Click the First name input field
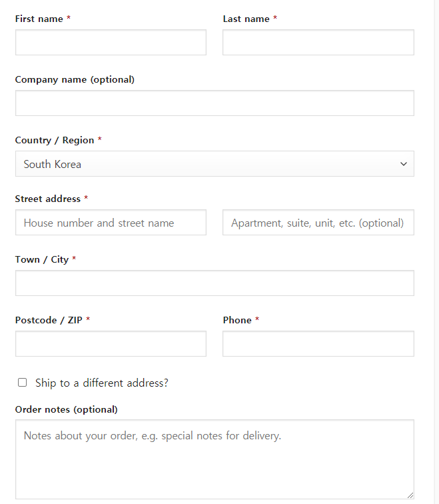The height and width of the screenshot is (504, 439). tap(111, 43)
